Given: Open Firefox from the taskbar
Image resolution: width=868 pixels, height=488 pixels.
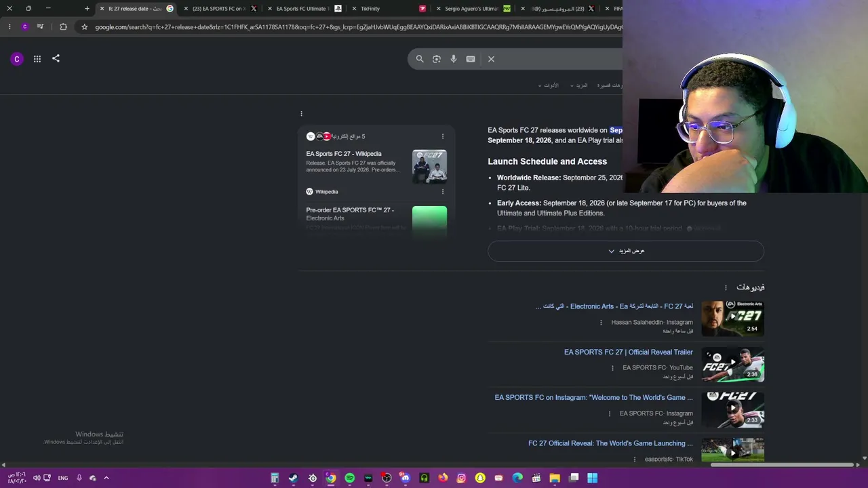Looking at the screenshot, I should (x=443, y=478).
